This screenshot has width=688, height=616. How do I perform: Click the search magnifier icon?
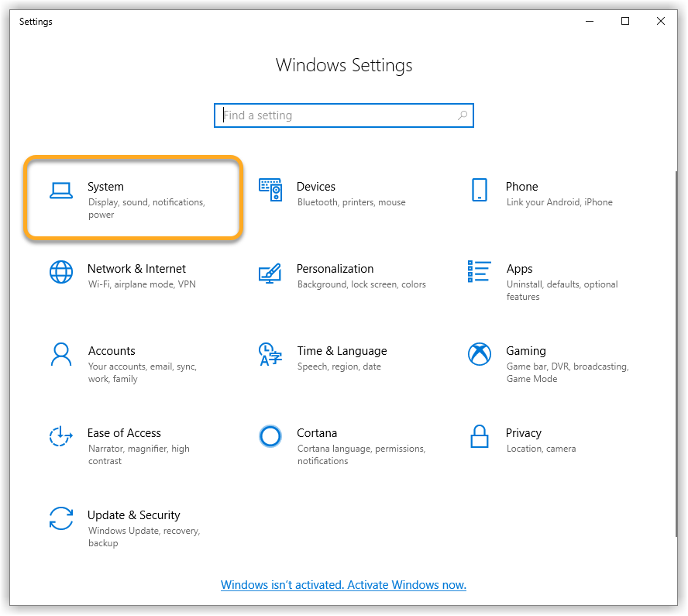(463, 115)
